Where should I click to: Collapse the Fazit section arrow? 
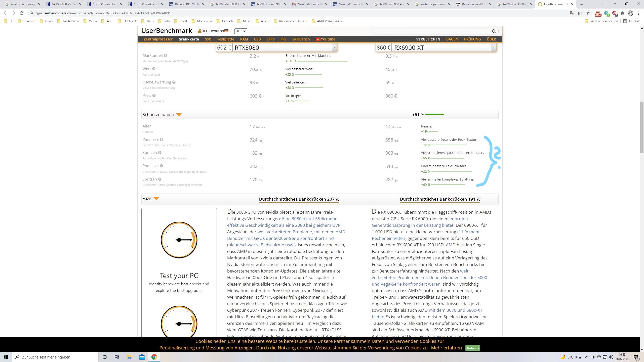pyautogui.click(x=156, y=199)
